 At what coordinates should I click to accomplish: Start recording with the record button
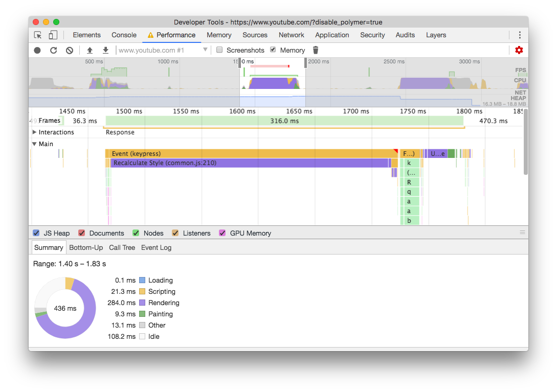pyautogui.click(x=37, y=50)
